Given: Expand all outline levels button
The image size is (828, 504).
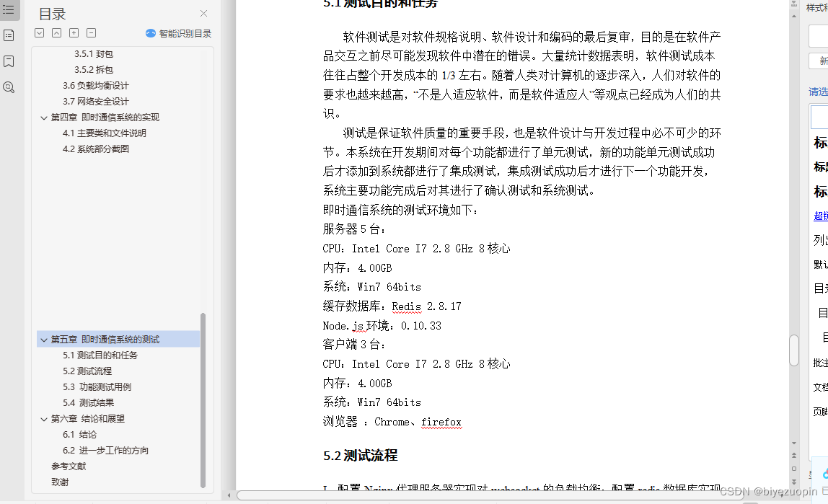Looking at the screenshot, I should pyautogui.click(x=39, y=32).
